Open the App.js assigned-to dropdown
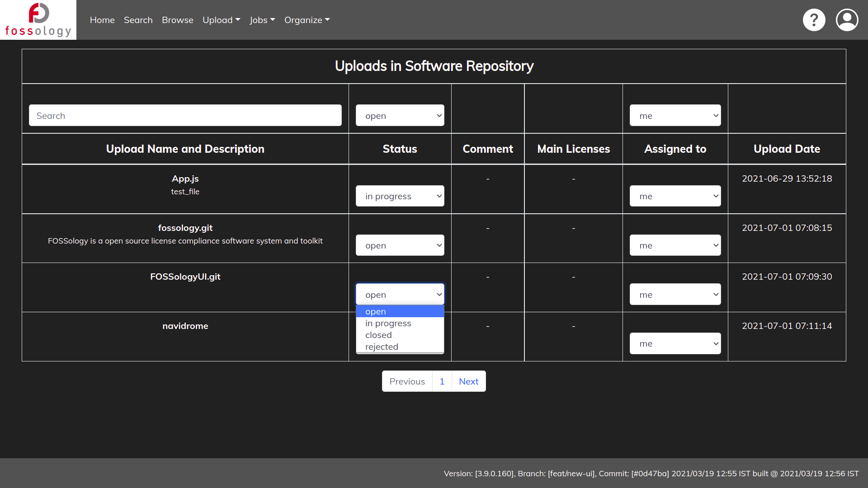This screenshot has height=488, width=868. coord(675,196)
